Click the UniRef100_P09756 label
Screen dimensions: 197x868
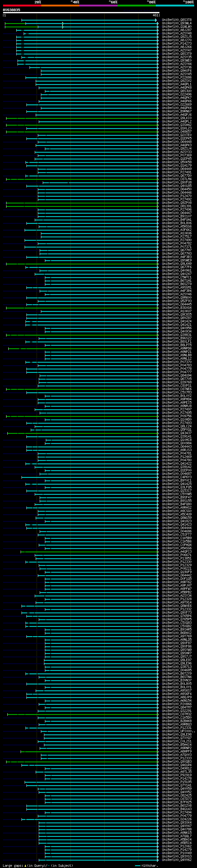176,416
